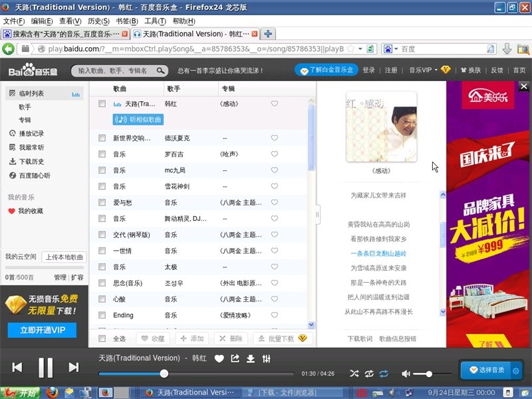
Task: Click 上传本地歌曲 button
Action: point(64,257)
